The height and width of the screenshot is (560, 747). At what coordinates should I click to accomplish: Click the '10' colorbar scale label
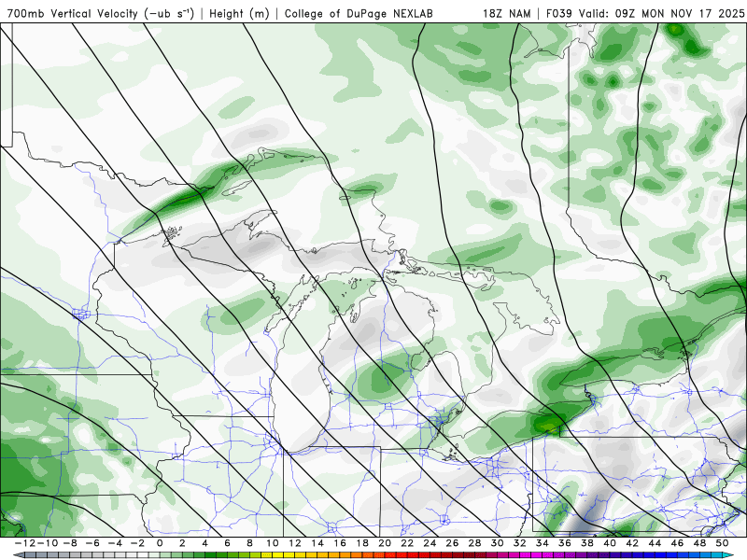point(272,543)
